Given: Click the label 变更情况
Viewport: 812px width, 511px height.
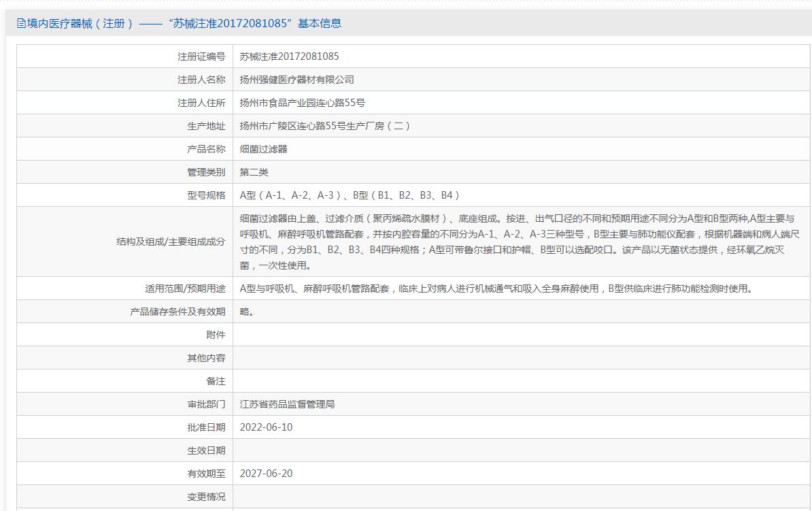Looking at the screenshot, I should (x=206, y=497).
